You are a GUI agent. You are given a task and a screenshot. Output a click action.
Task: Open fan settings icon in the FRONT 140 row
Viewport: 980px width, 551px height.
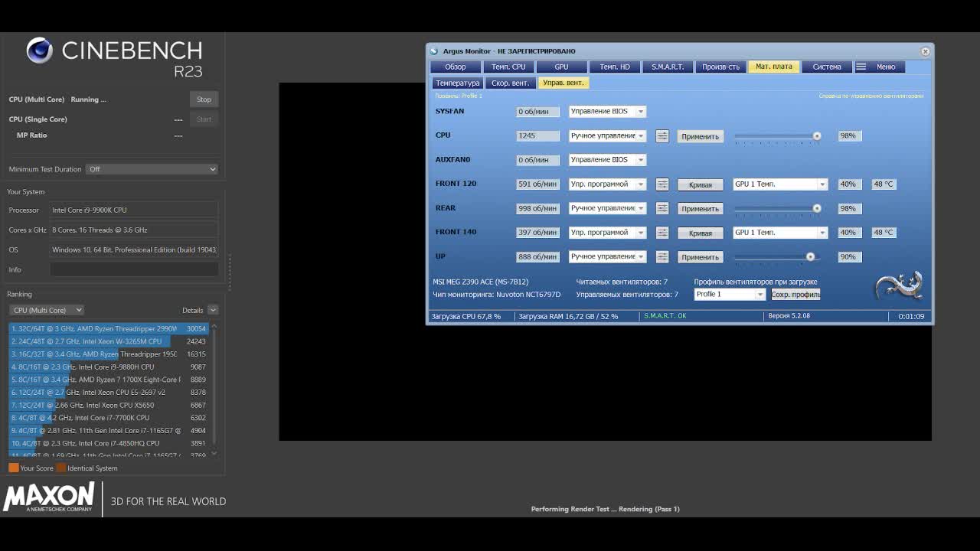tap(662, 233)
